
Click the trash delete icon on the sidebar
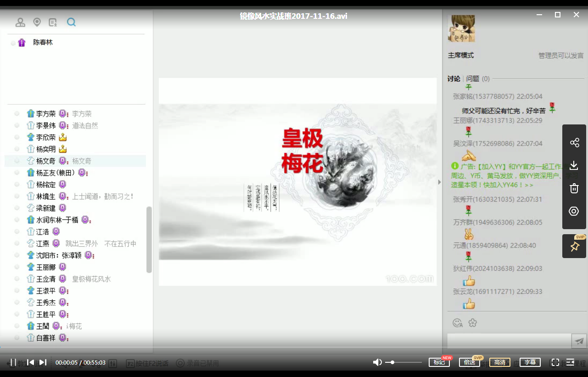click(574, 188)
